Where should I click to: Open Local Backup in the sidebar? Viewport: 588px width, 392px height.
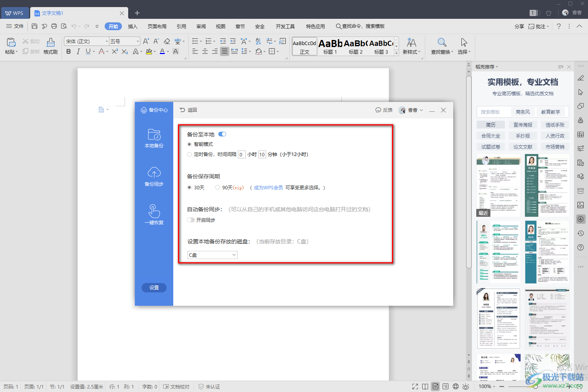point(154,138)
